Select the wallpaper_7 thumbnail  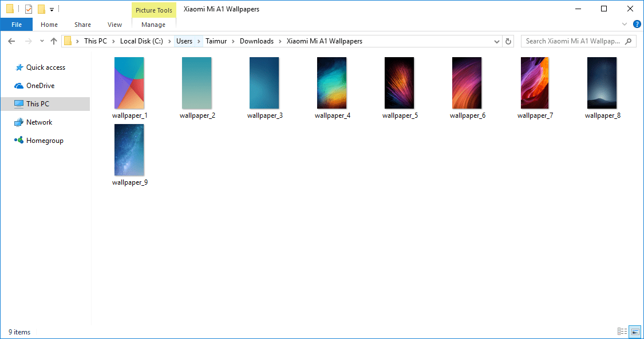(x=535, y=83)
